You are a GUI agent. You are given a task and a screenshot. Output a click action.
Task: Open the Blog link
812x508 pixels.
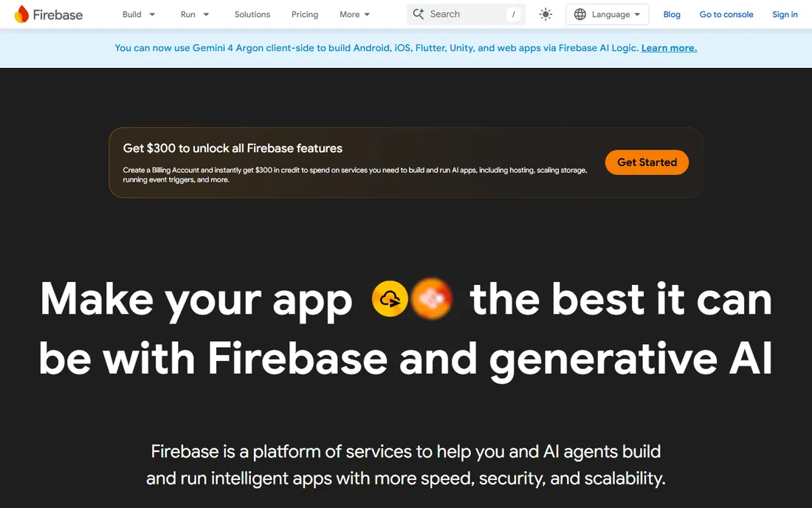pyautogui.click(x=672, y=15)
